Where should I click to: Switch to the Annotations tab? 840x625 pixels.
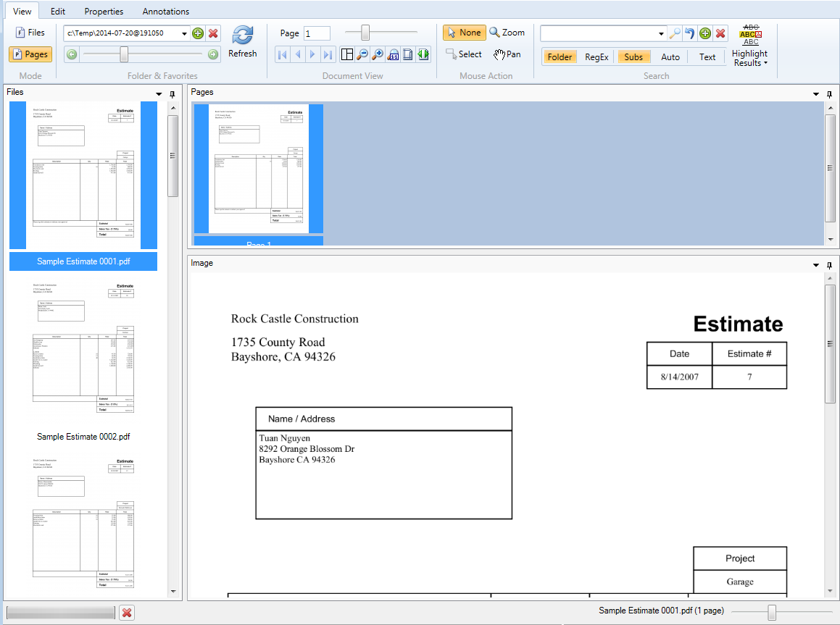[x=165, y=11]
